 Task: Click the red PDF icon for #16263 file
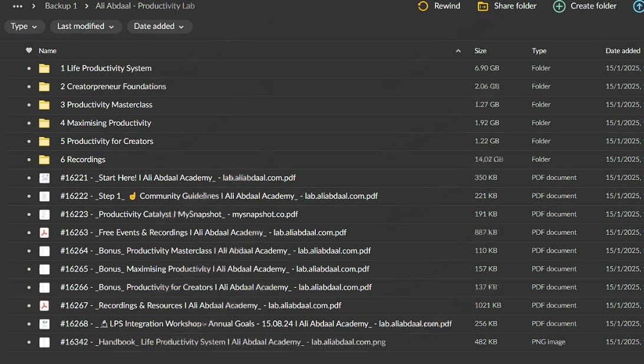44,232
